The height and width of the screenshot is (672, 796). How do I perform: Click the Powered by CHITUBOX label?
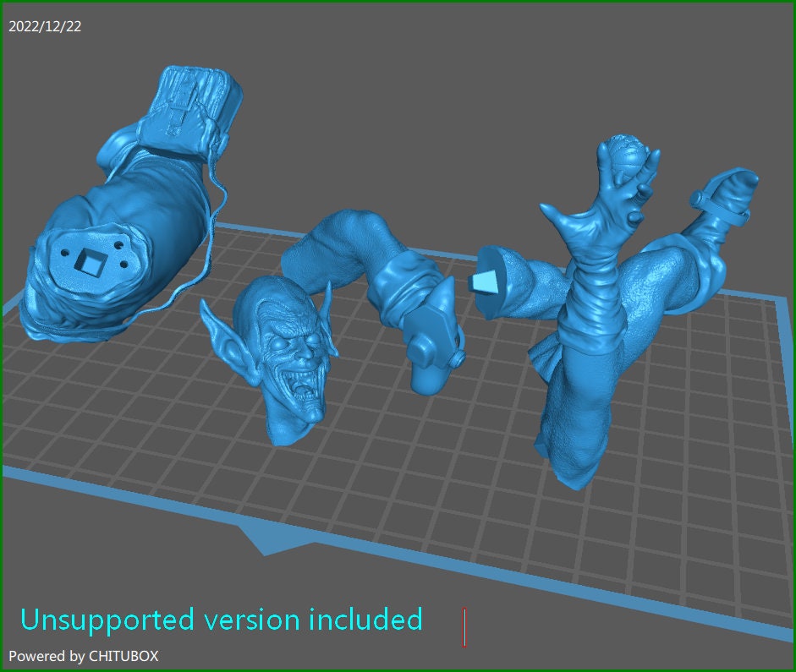point(83,655)
